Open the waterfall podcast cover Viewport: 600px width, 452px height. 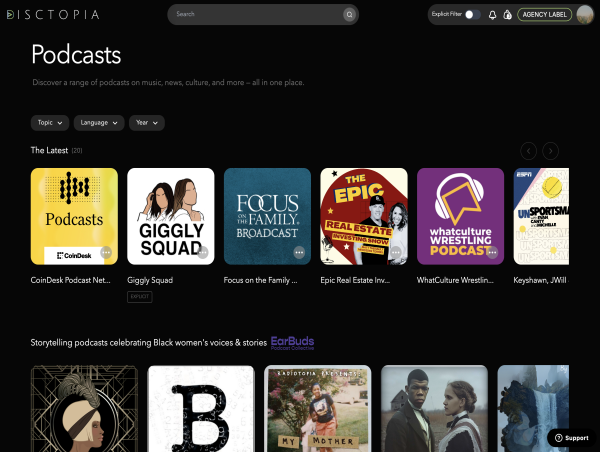tap(533, 408)
